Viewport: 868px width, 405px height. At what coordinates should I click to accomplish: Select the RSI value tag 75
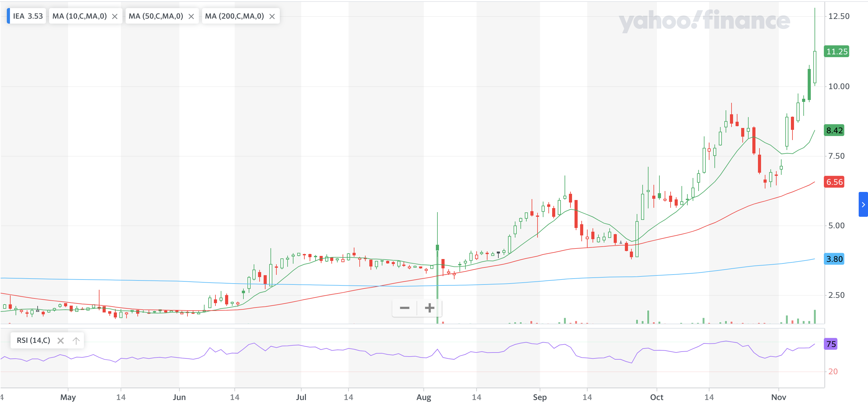click(831, 344)
